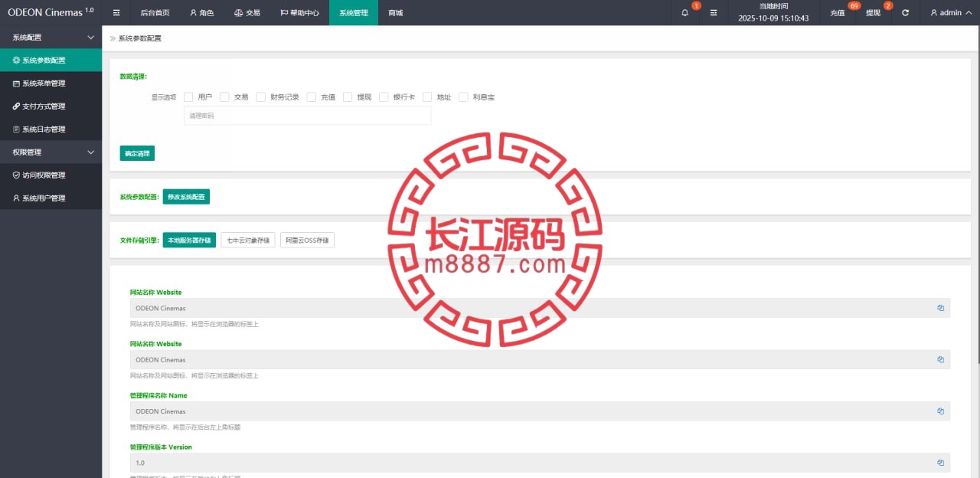Select 本地服务器存储 storage engine
This screenshot has width=980, height=478.
[190, 241]
